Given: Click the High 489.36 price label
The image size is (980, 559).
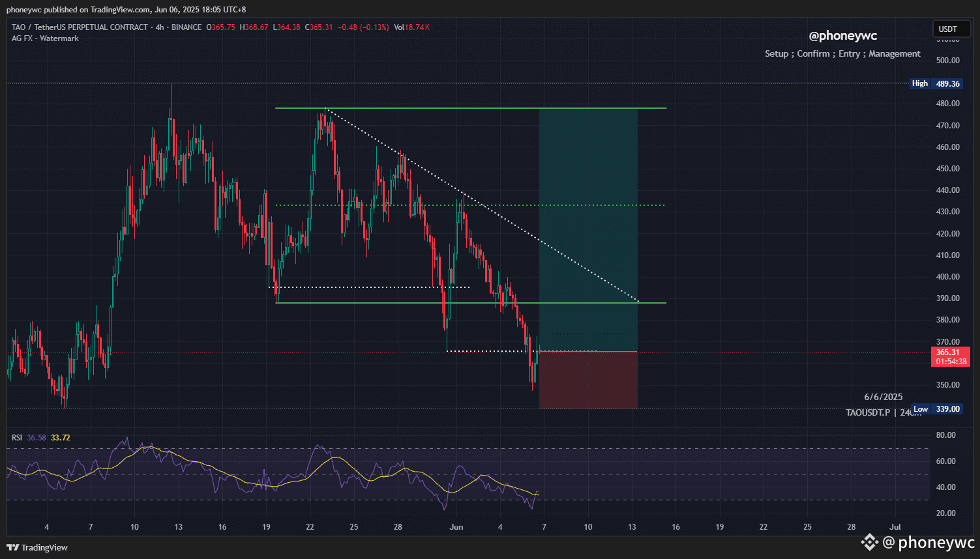Looking at the screenshot, I should point(936,83).
